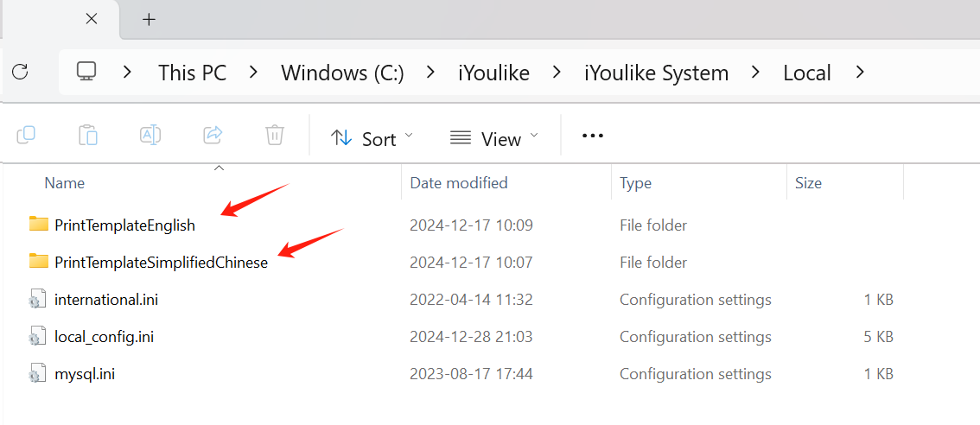Image resolution: width=980 pixels, height=425 pixels.
Task: Select the PrintTemplateSimplifiedChinese folder
Action: 161,263
